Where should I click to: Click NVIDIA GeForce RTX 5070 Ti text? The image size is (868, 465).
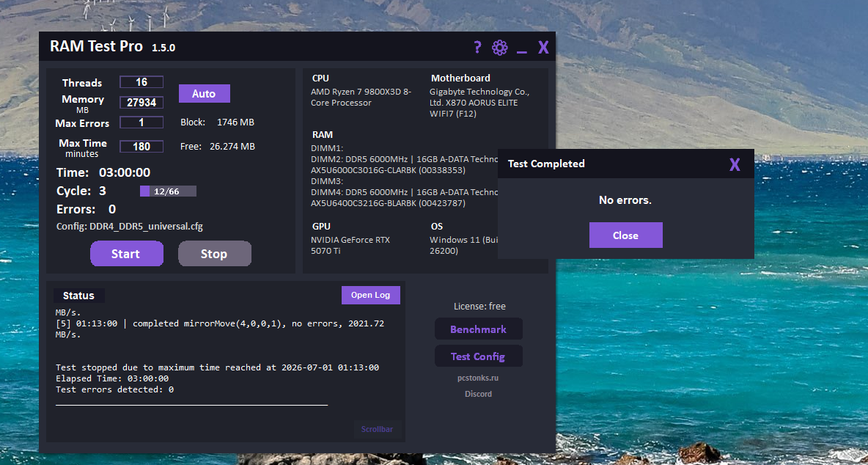351,245
